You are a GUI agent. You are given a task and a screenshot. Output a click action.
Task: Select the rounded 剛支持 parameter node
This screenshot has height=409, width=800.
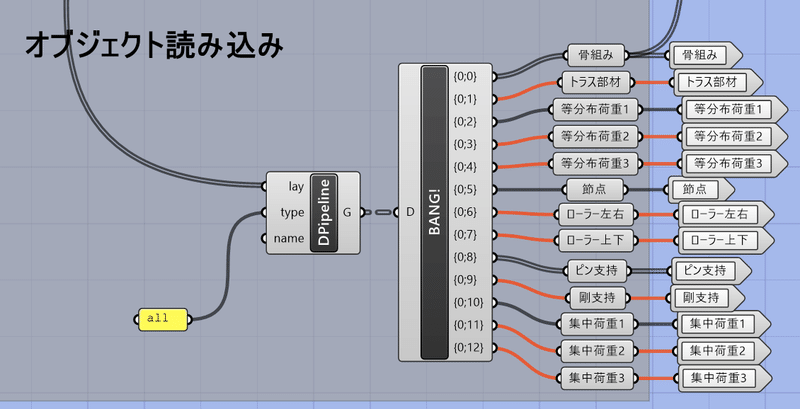coord(596,297)
